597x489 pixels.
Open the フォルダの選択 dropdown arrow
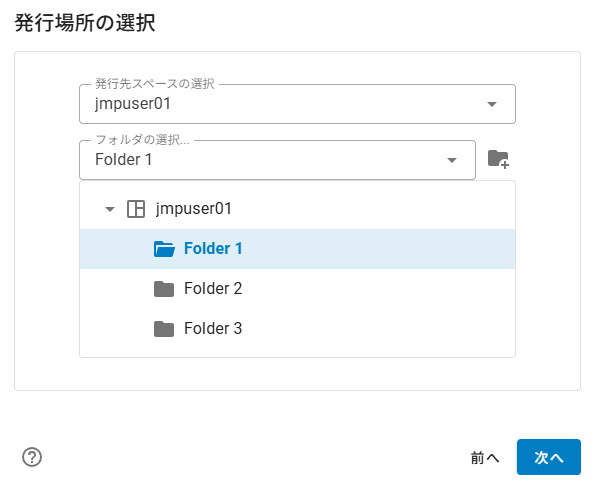[452, 160]
